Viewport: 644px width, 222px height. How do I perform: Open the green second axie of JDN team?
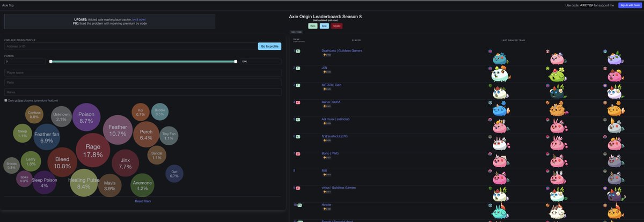coord(558,75)
